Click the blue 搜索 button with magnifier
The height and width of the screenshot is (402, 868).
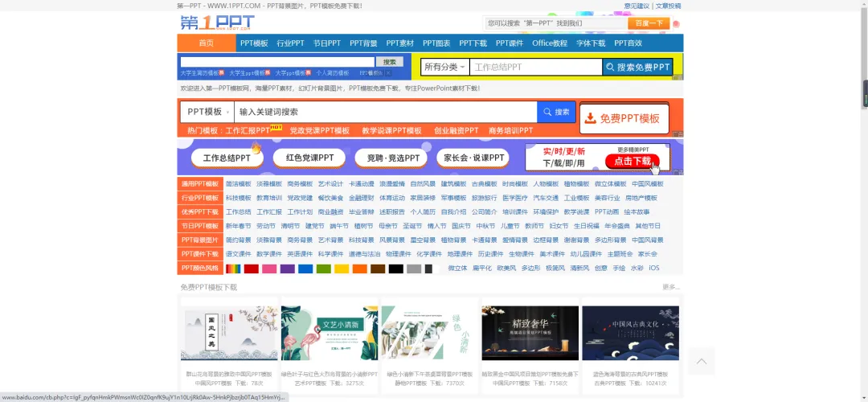556,112
